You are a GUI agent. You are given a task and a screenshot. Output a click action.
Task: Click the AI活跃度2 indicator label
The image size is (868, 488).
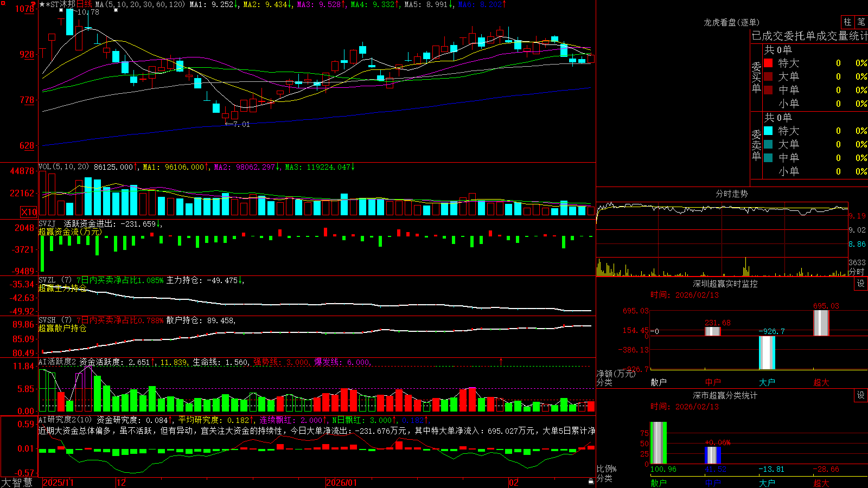(58, 362)
